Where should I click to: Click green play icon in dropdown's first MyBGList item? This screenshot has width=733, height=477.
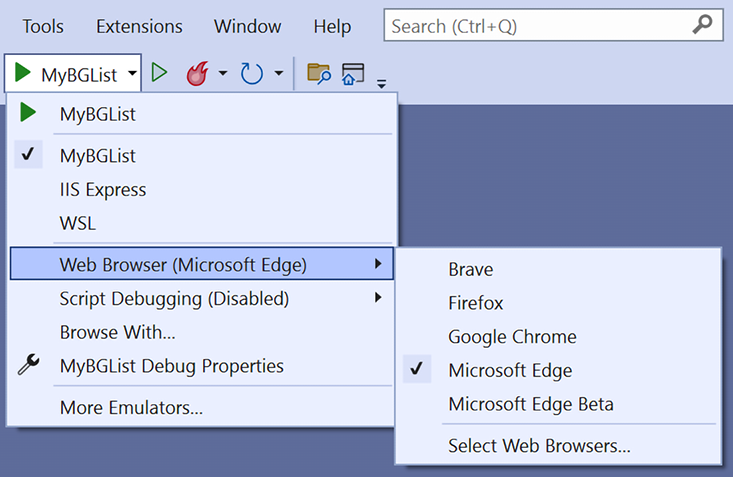pyautogui.click(x=28, y=113)
